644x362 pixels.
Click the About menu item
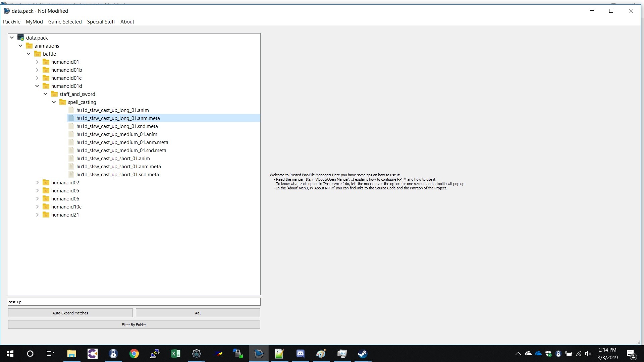click(x=127, y=21)
